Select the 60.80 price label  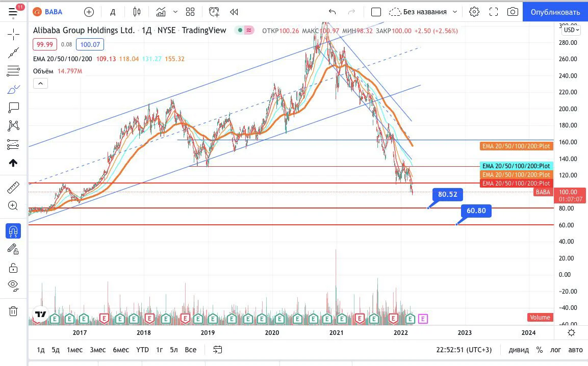pyautogui.click(x=476, y=211)
